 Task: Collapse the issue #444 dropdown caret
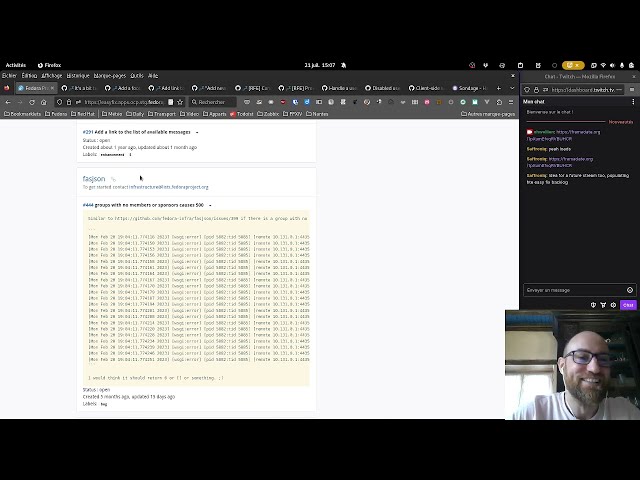coord(210,205)
